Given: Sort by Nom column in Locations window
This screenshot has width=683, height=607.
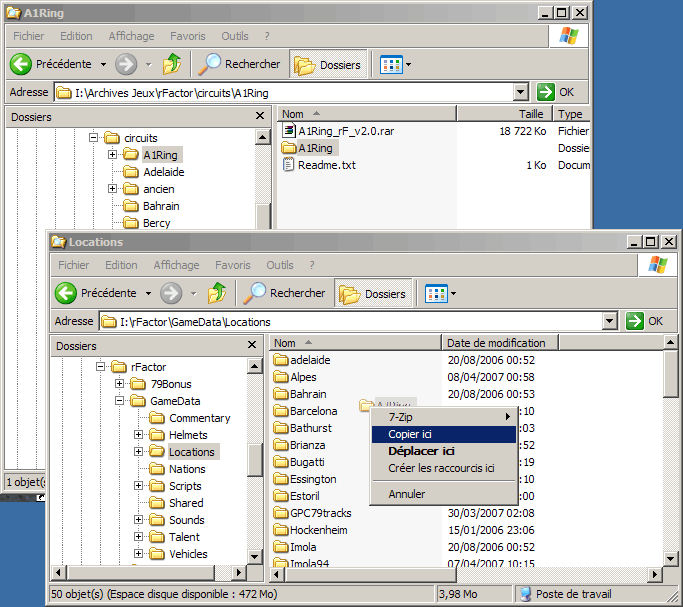Looking at the screenshot, I should [356, 343].
